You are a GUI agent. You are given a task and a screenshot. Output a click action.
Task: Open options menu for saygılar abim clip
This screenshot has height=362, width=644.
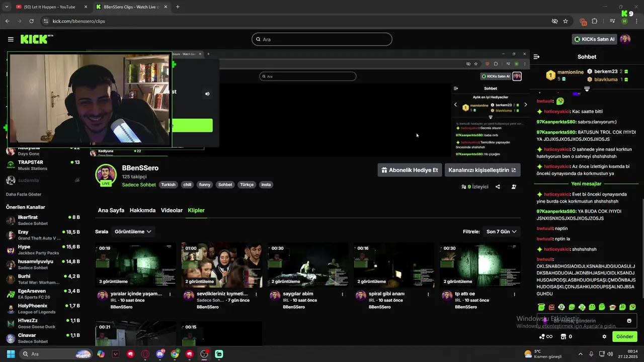[343, 294]
